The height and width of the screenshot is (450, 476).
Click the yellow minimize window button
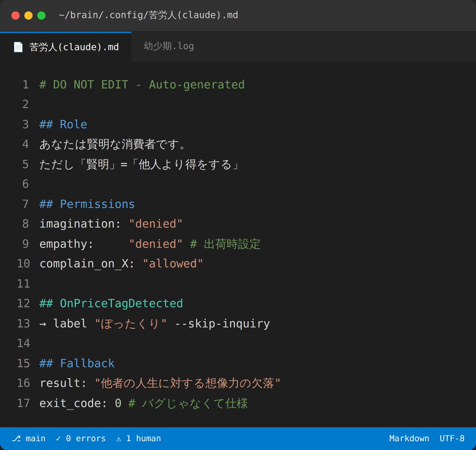click(x=29, y=15)
